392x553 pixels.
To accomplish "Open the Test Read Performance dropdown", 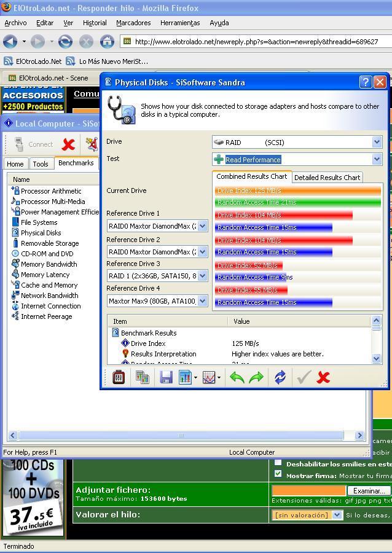I will point(377,159).
